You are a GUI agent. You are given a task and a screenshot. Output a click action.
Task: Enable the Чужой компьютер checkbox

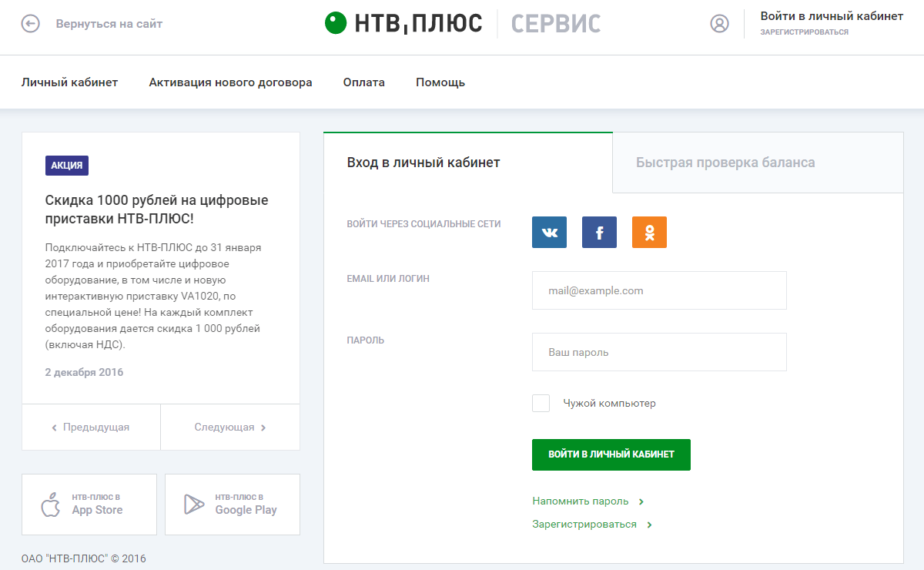pos(541,403)
